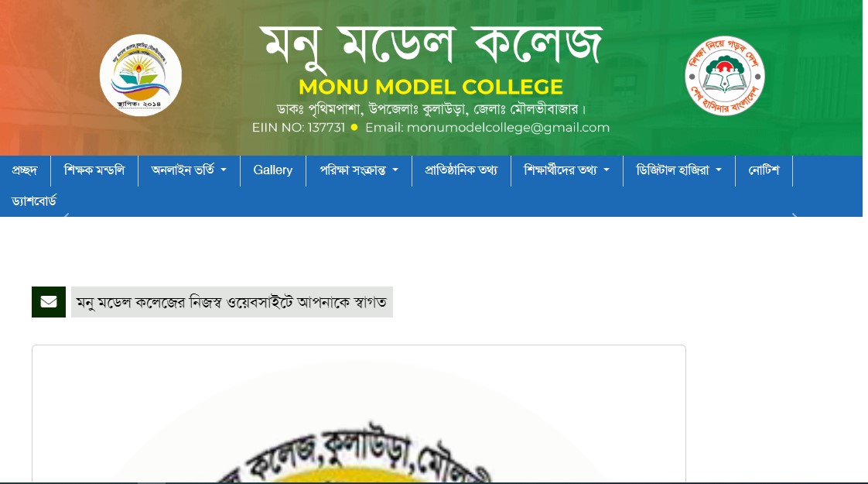The image size is (868, 484).
Task: Click the Monu Model College round logo
Action: click(141, 75)
